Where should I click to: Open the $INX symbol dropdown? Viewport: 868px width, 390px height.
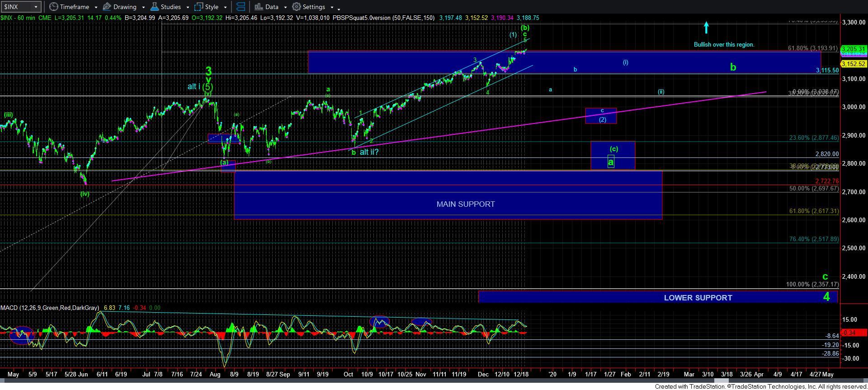[35, 7]
